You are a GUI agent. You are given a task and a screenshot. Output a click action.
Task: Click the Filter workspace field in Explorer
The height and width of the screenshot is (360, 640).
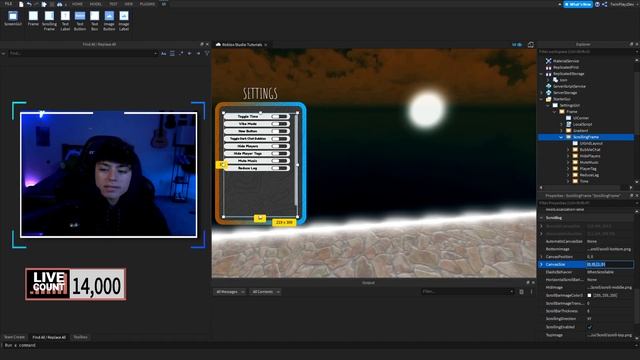585,52
